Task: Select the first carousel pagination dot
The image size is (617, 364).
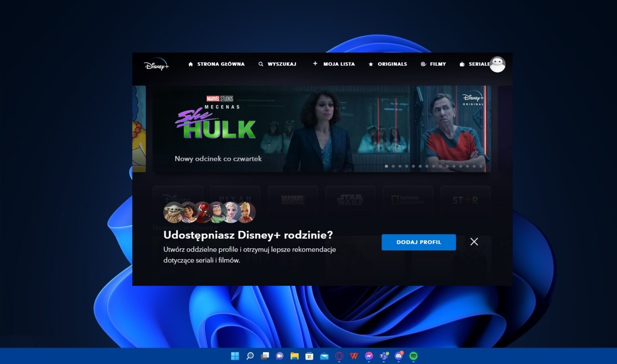Action: [x=386, y=166]
